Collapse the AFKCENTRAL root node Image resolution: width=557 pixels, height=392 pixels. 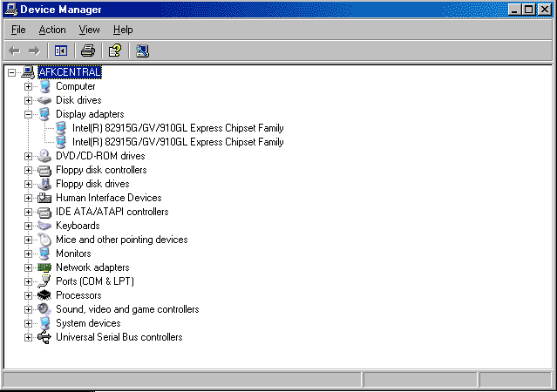(x=12, y=72)
